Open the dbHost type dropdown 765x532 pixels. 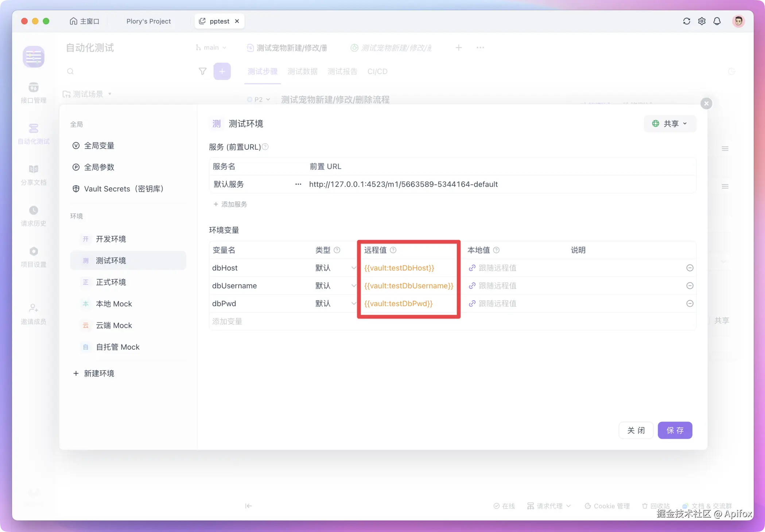tap(353, 268)
